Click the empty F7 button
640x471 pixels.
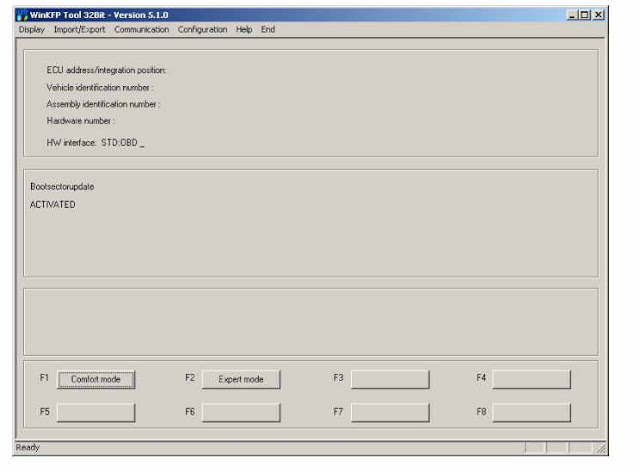(390, 412)
